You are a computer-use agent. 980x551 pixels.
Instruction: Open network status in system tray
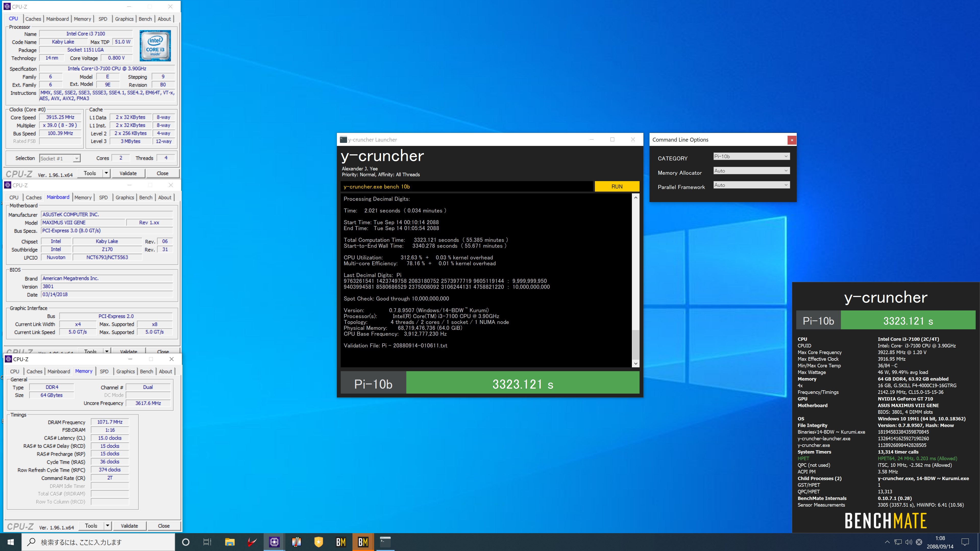(898, 542)
